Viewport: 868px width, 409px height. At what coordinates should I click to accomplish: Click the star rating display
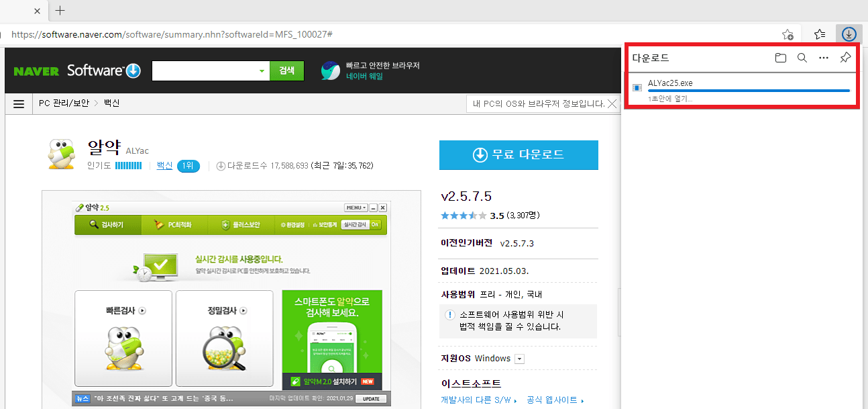coord(464,216)
